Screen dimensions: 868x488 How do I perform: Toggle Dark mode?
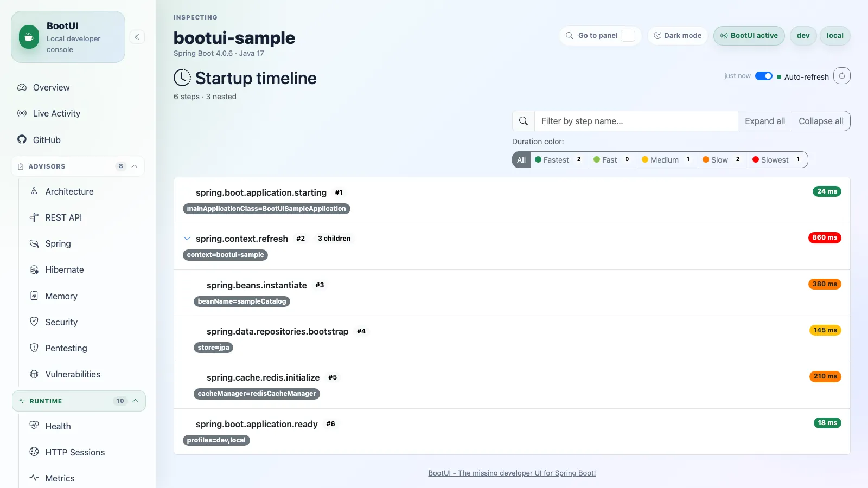(678, 36)
